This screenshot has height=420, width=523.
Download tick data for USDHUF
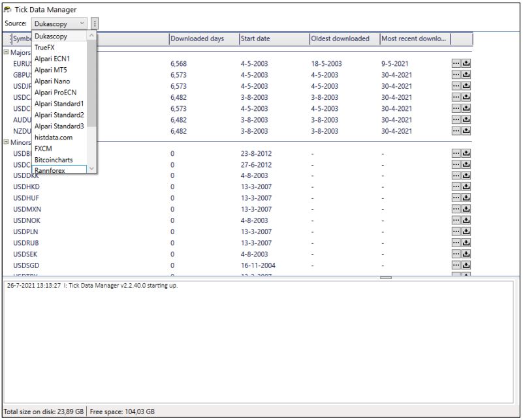466,198
